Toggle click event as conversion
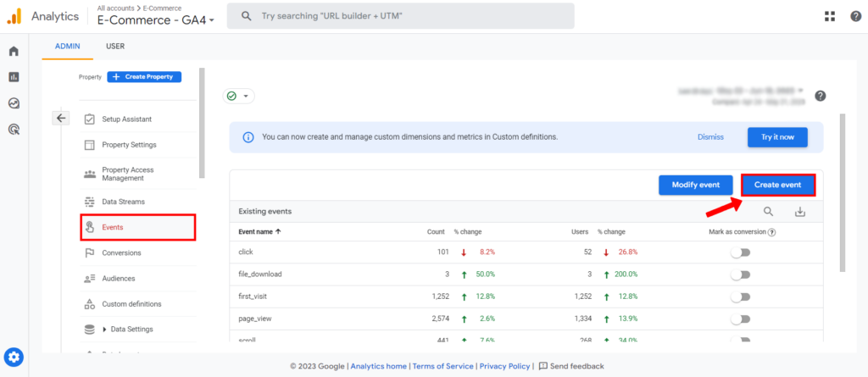Image resolution: width=868 pixels, height=377 pixels. tap(742, 252)
